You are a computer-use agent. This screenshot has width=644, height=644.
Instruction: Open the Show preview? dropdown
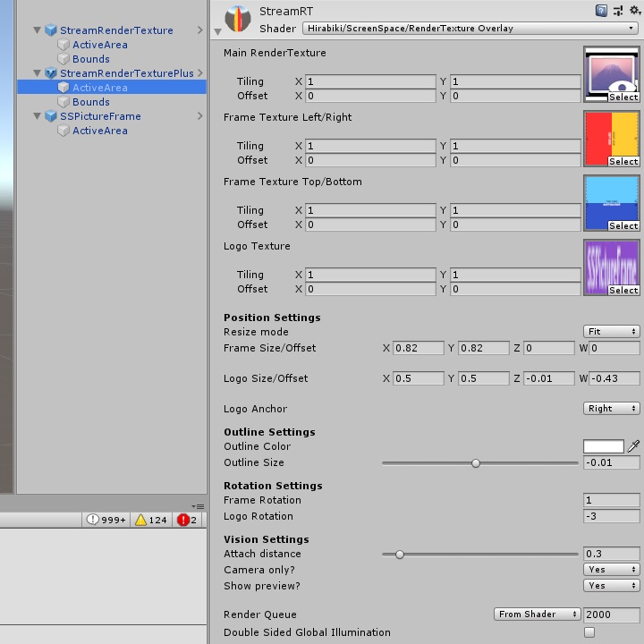pos(612,585)
